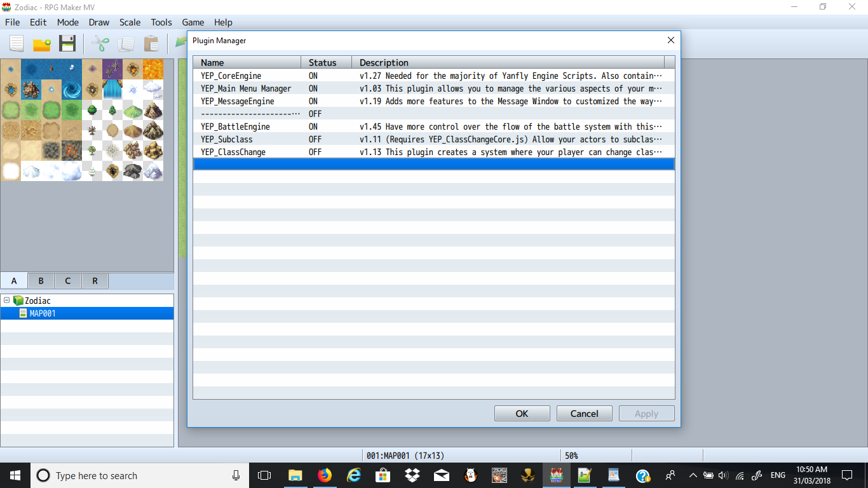
Task: Select the YEP_CoreEngine plugin row
Action: 434,76
